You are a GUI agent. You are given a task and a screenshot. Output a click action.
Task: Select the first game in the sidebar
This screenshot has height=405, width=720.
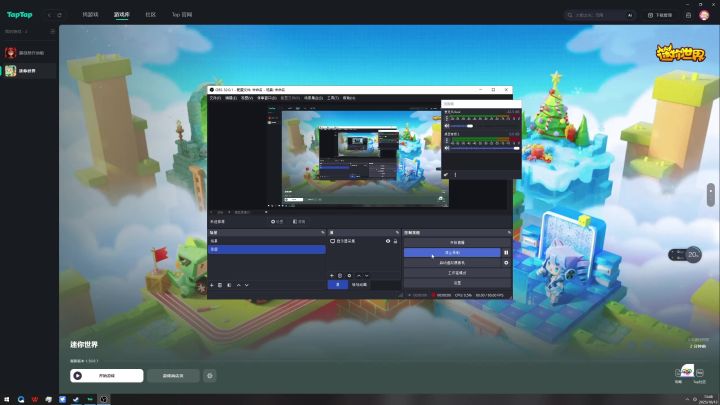28,53
